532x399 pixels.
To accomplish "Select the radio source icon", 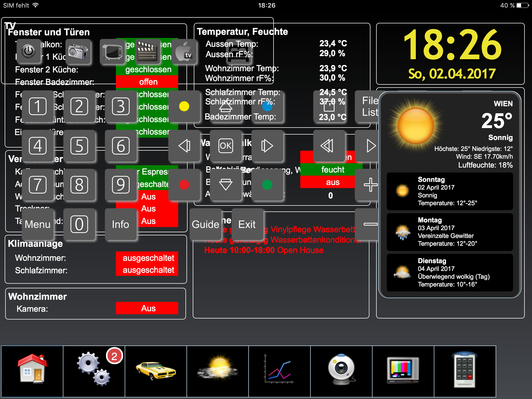I will coord(78,51).
